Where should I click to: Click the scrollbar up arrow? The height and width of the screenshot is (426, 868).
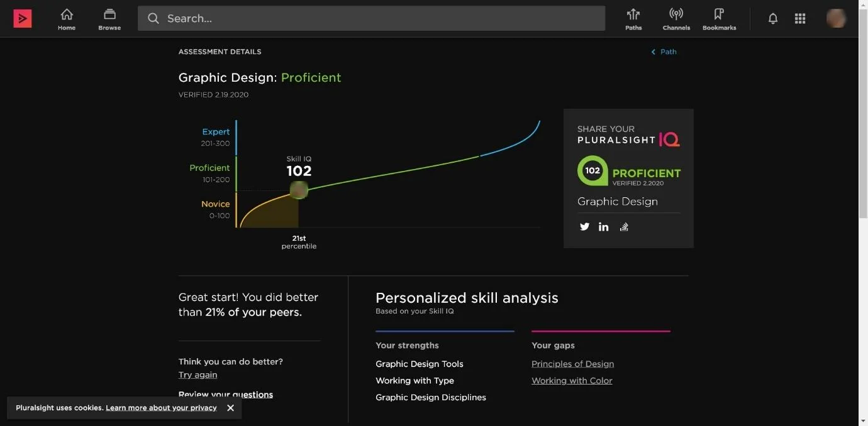click(863, 5)
